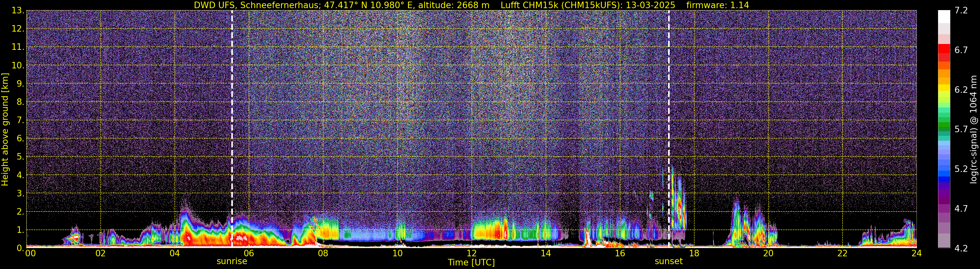Screen dimensions: 980x269
Task: Click the '11.' tick on the height axis
Action: (x=18, y=47)
